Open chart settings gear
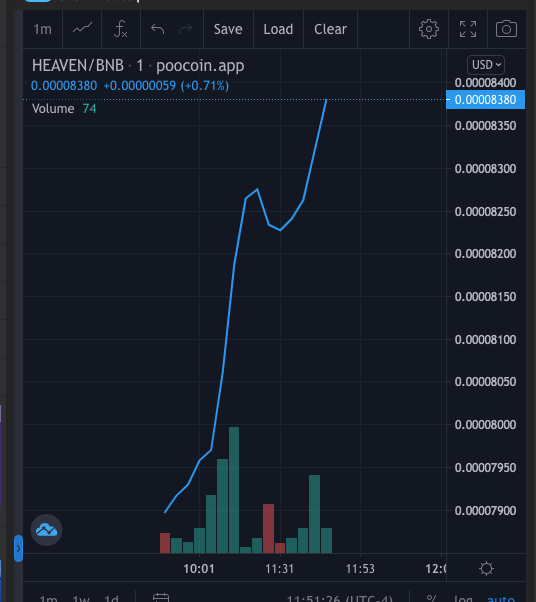 coord(429,29)
